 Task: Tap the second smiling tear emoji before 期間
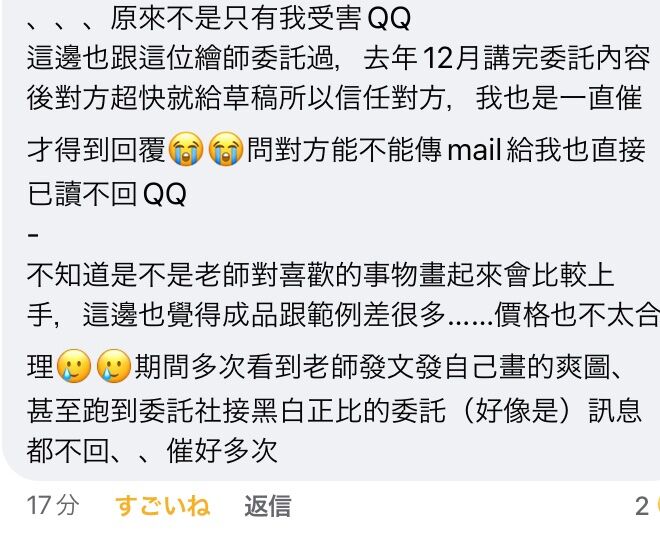(114, 365)
